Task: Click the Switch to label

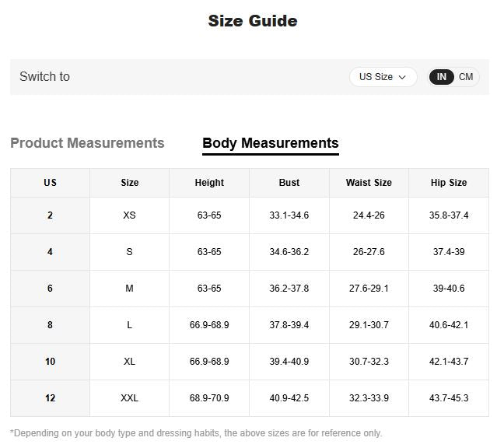Action: [x=44, y=76]
